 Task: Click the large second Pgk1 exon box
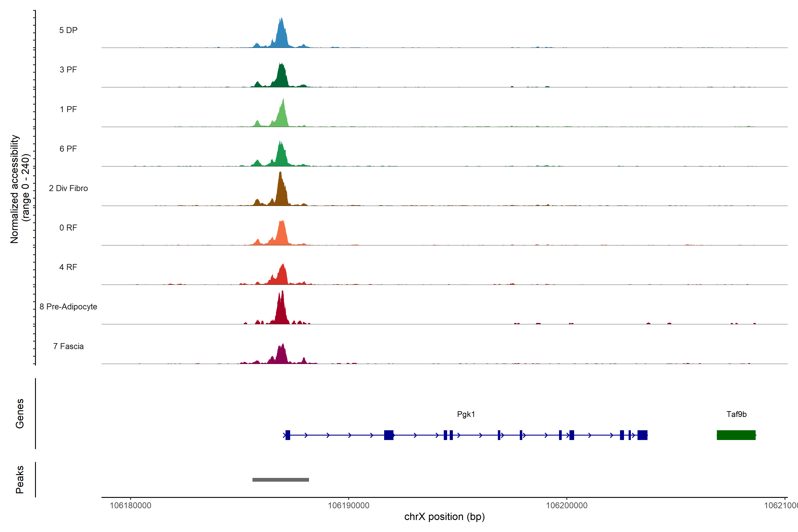[389, 435]
